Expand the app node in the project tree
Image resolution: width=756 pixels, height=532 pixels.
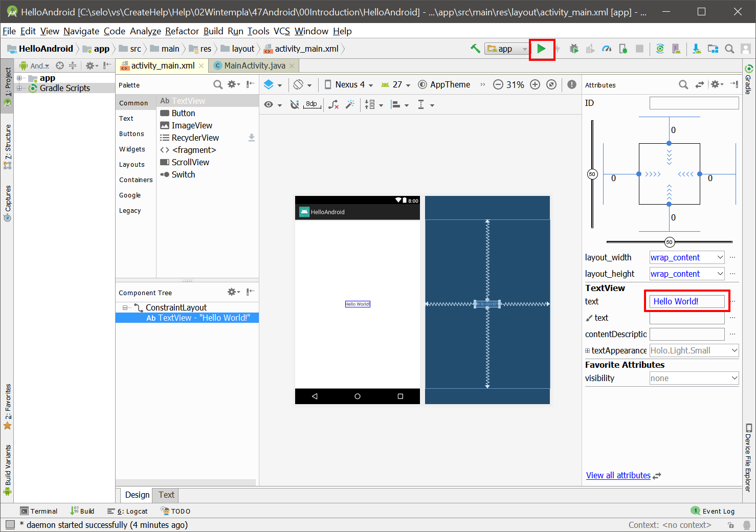coord(19,78)
